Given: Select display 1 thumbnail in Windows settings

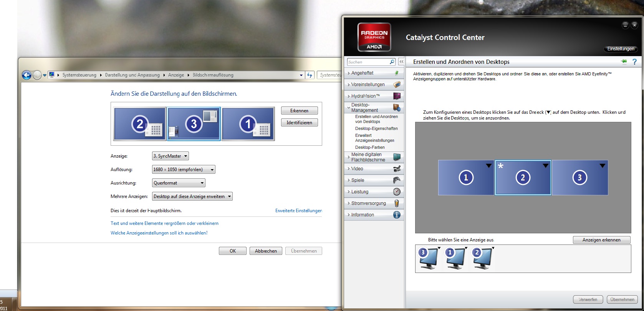Looking at the screenshot, I should [x=248, y=124].
